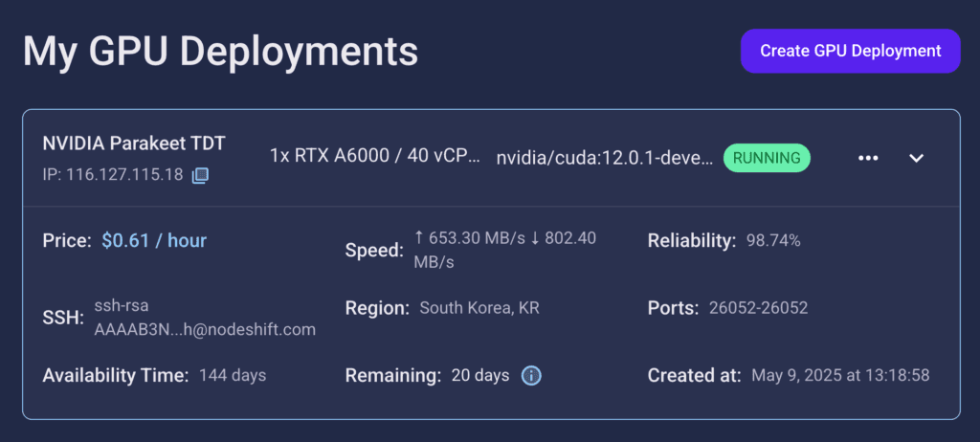Click the My GPU Deployments heading
The height and width of the screenshot is (442, 980).
pos(221,52)
